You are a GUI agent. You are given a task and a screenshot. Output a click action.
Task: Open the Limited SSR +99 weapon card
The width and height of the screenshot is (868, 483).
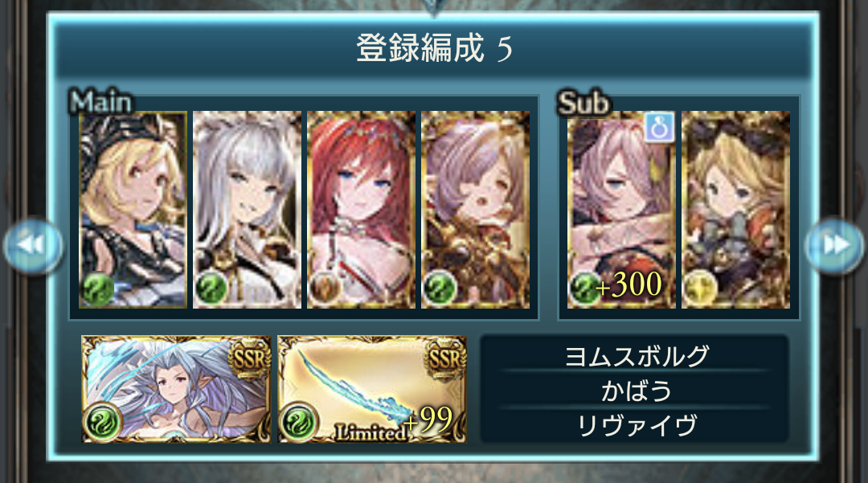pyautogui.click(x=372, y=389)
